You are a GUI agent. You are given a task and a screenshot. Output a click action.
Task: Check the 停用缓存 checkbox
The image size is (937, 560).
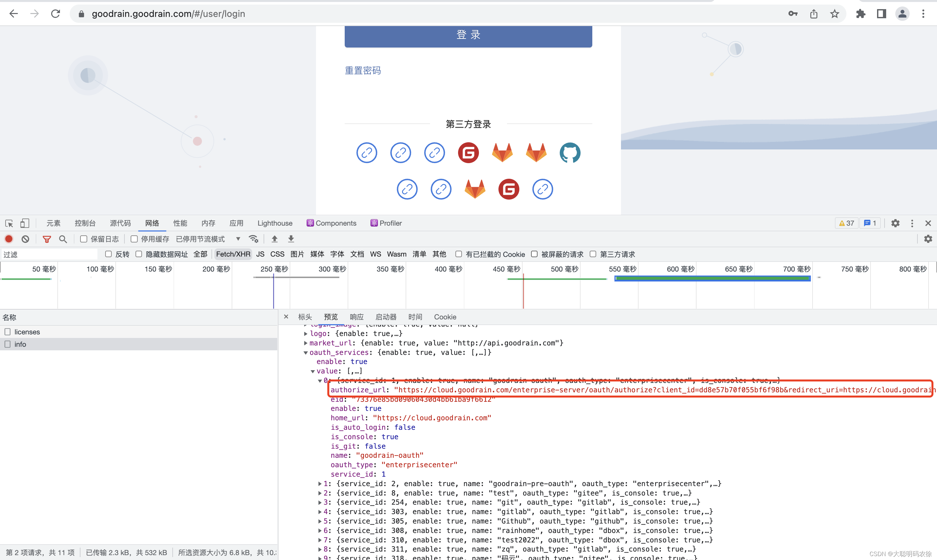point(134,239)
